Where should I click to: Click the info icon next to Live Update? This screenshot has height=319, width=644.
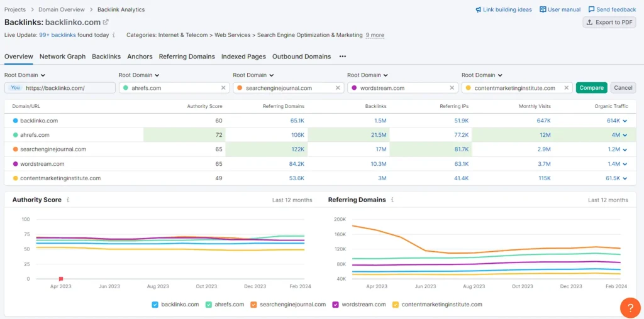click(x=114, y=35)
